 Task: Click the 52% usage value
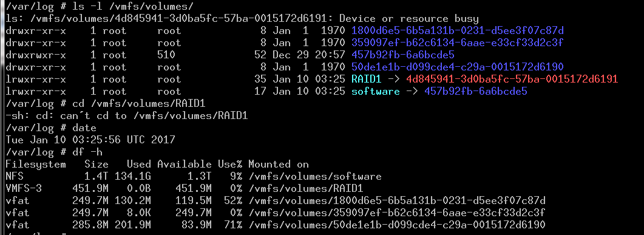tap(233, 200)
